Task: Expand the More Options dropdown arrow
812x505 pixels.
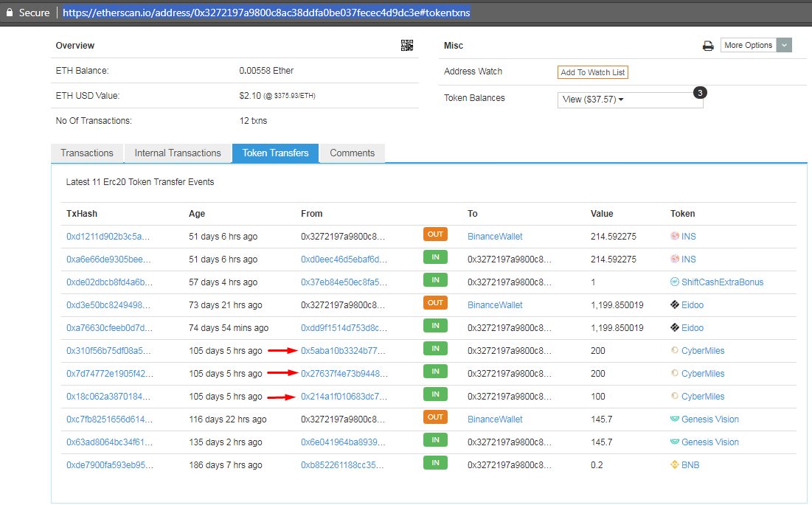Action: coord(785,45)
